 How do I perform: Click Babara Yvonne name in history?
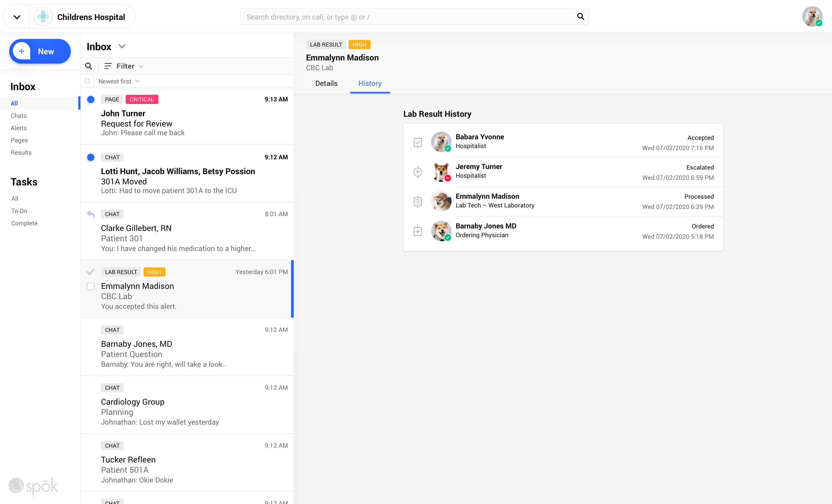pos(480,136)
